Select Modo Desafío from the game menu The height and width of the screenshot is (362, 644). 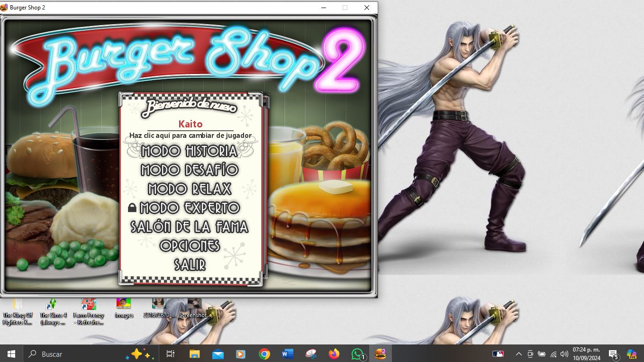click(x=190, y=170)
